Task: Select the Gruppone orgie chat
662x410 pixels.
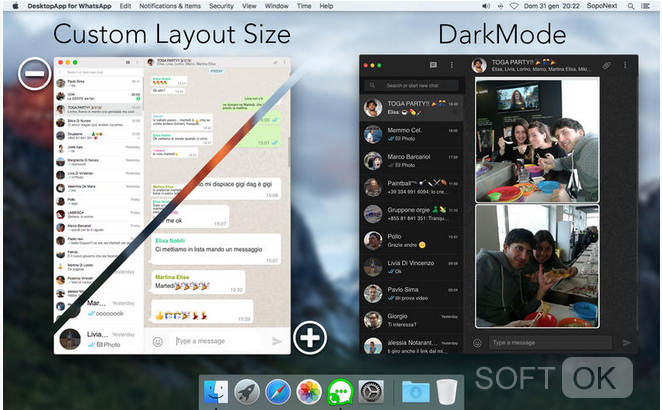Action: point(412,214)
